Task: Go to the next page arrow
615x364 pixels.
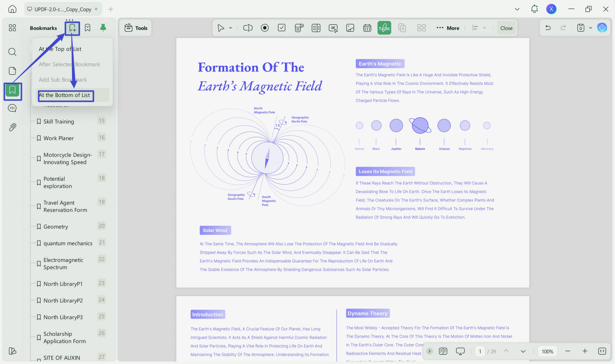Action: [x=523, y=351]
